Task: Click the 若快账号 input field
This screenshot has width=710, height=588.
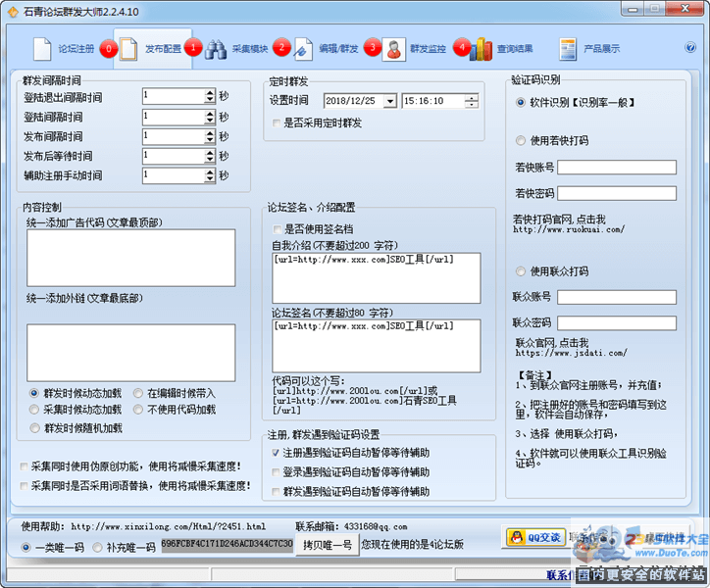Action: click(617, 167)
